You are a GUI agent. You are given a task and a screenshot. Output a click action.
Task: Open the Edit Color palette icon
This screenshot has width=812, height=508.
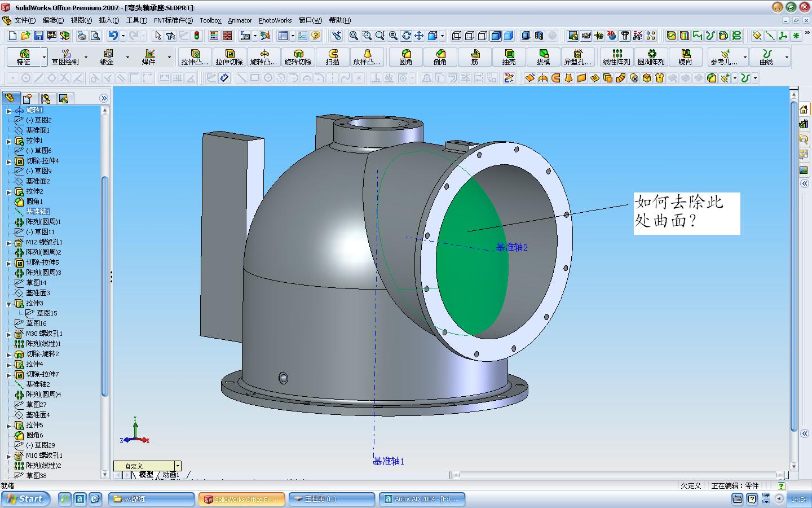click(x=214, y=36)
